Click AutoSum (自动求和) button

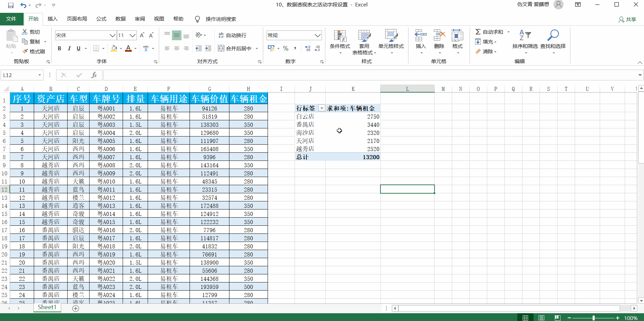489,32
